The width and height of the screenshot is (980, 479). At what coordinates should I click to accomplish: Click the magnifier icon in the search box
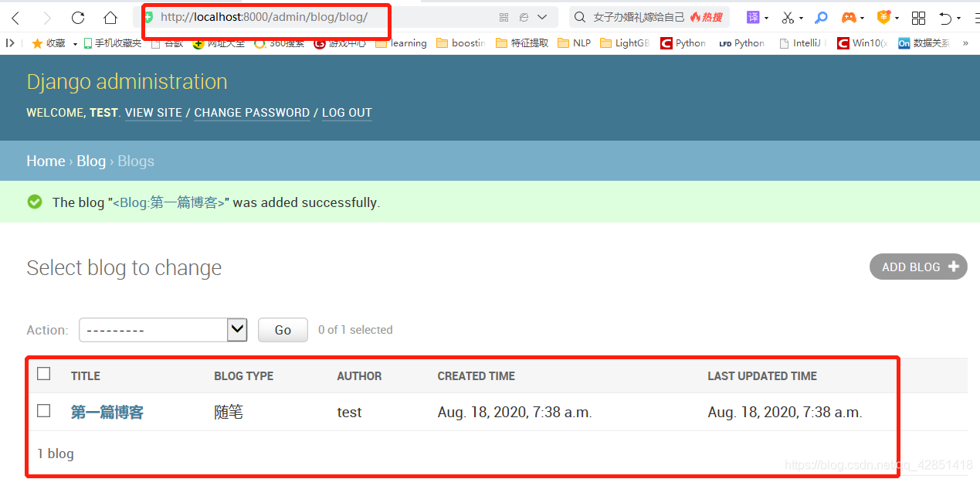(x=580, y=17)
